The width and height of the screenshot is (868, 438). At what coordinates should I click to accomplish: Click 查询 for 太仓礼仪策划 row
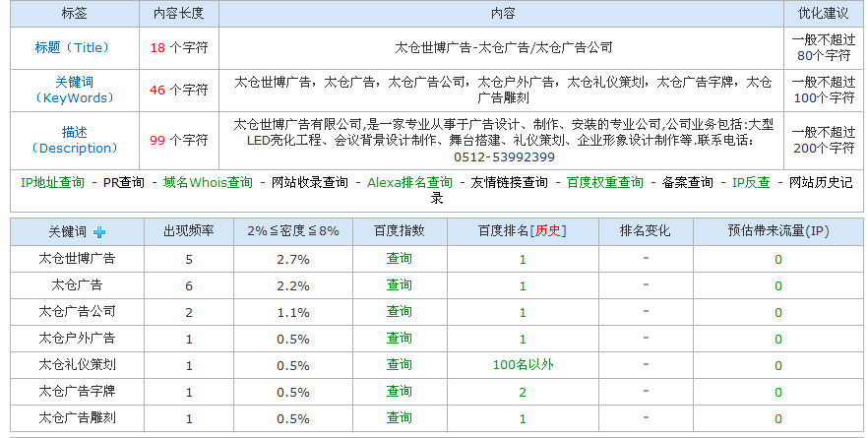pos(400,365)
